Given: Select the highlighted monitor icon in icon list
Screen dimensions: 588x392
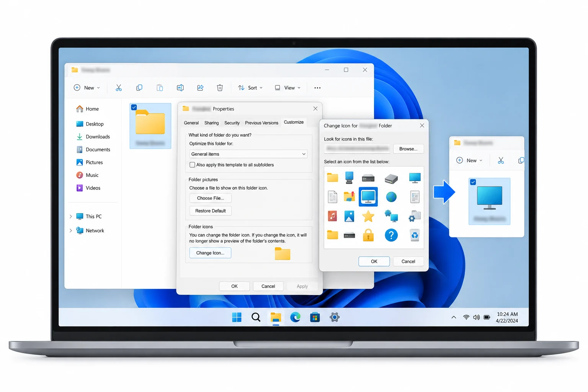Looking at the screenshot, I should pyautogui.click(x=368, y=197).
